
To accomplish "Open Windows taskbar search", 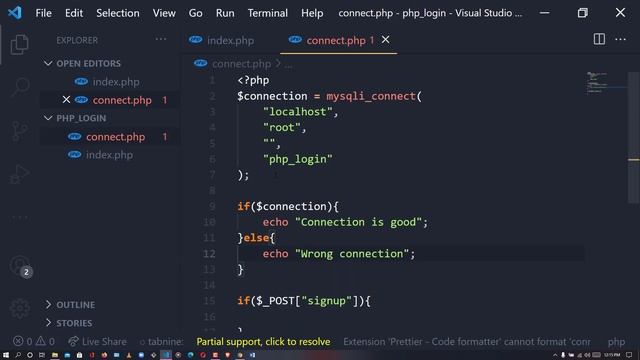I will [18, 355].
